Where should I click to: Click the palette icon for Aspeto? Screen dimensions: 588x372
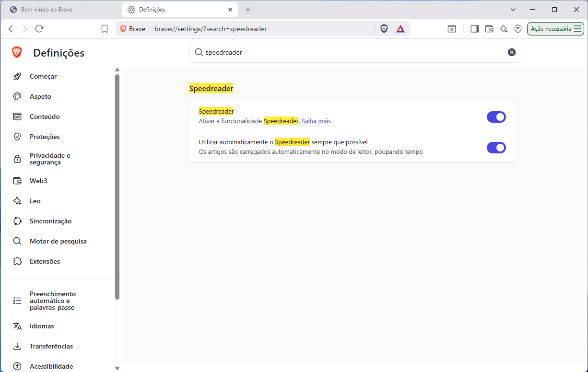[x=17, y=96]
